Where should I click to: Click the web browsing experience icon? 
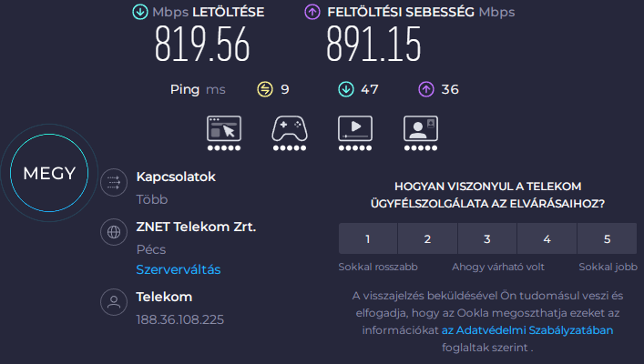[x=224, y=129]
